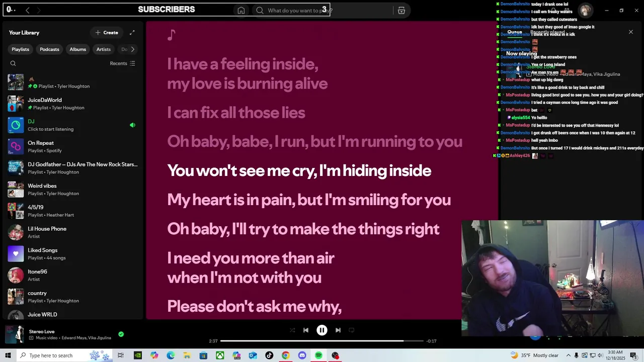Open the Weird vibes playlist
The image size is (644, 362).
click(x=73, y=190)
